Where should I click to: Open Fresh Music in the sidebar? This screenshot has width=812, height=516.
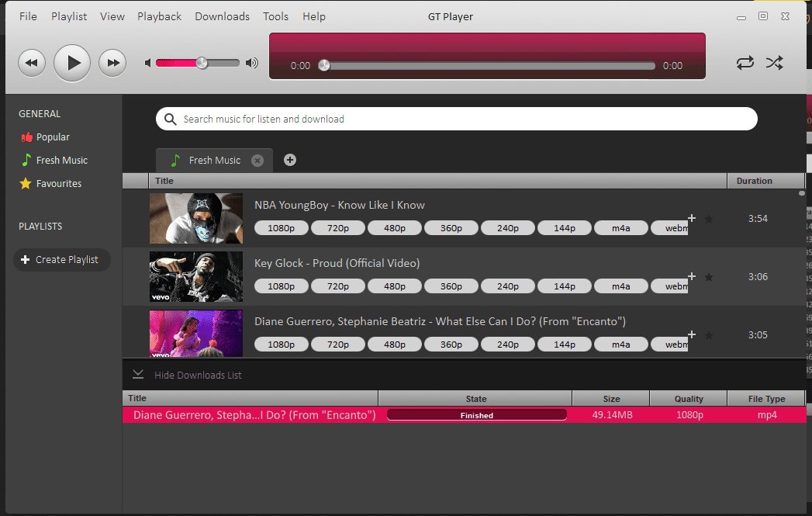(54, 160)
